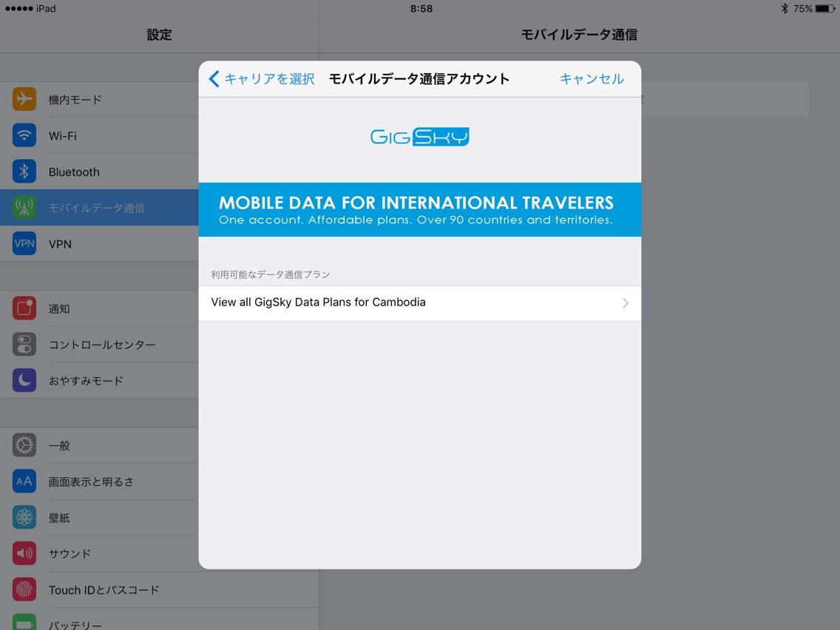Select Wi-Fi in settings list
This screenshot has width=840, height=630.
(99, 135)
